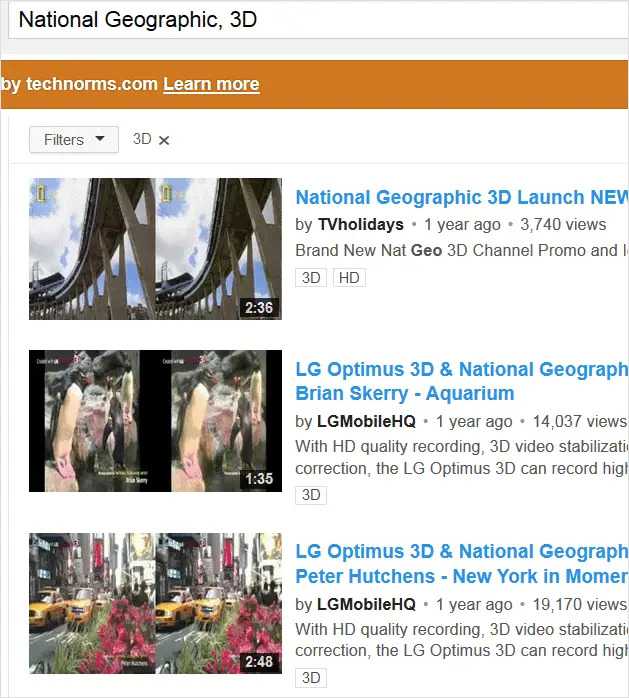629x698 pixels.
Task: Click the 14,037 views text
Action: point(580,421)
